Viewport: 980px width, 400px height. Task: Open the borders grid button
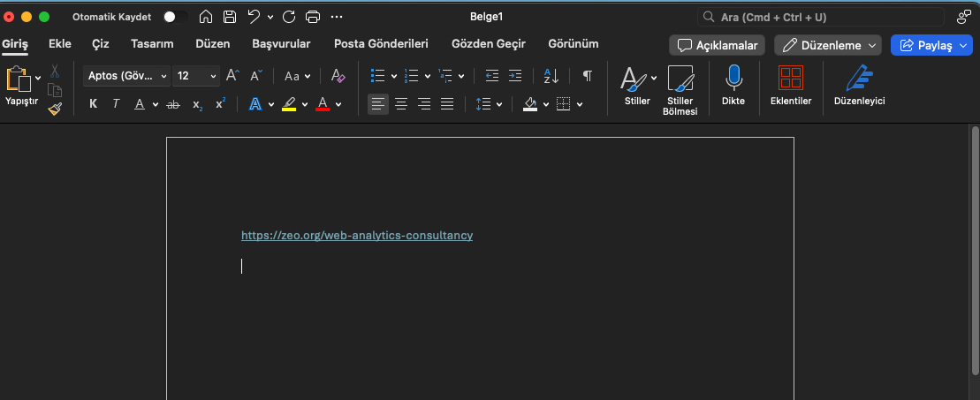point(563,104)
